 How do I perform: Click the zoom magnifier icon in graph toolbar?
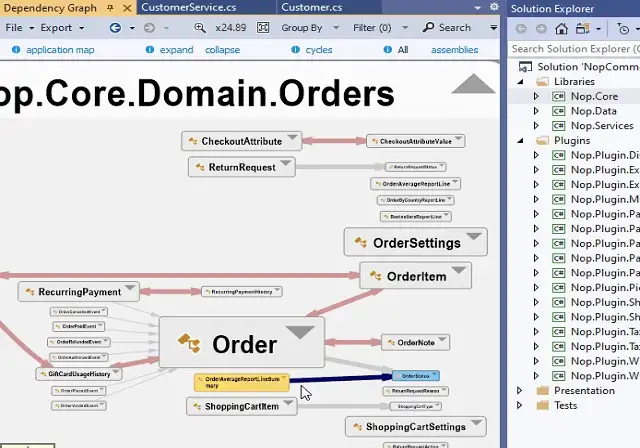click(201, 28)
